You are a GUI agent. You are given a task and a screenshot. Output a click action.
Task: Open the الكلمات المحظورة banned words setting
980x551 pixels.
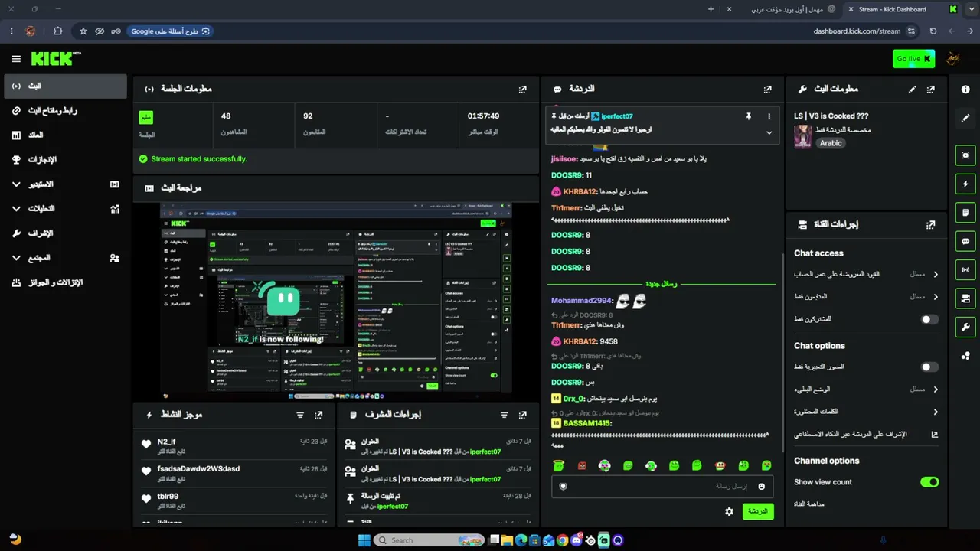[866, 412]
